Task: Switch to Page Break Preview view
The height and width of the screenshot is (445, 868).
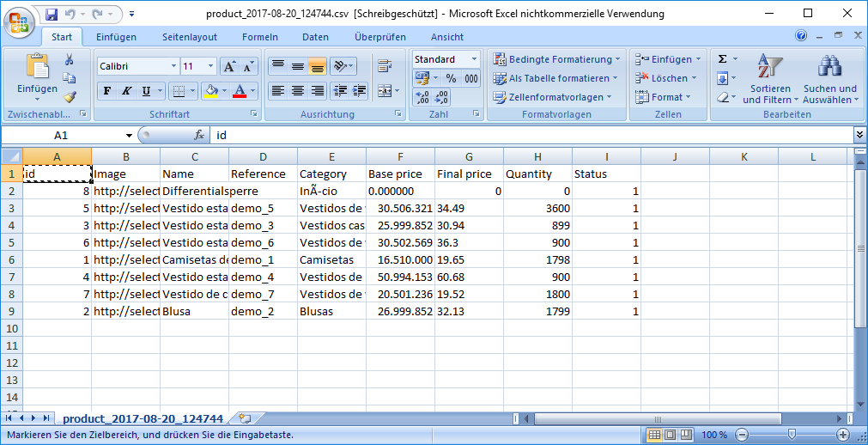Action: pos(687,435)
